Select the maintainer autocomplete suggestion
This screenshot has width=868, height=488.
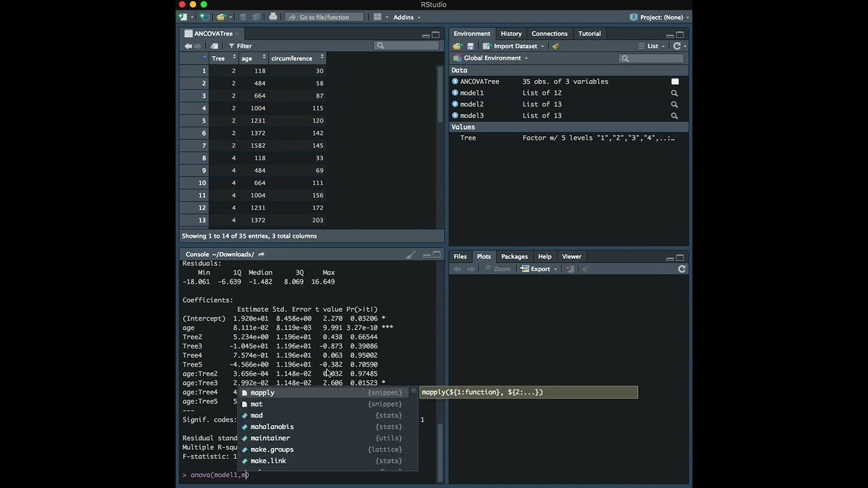pyautogui.click(x=322, y=438)
